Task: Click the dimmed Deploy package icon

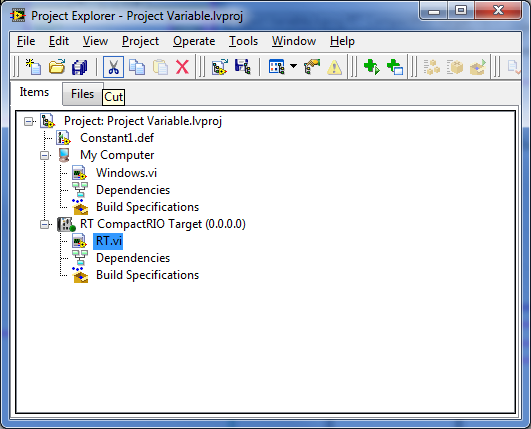Action: tap(478, 67)
